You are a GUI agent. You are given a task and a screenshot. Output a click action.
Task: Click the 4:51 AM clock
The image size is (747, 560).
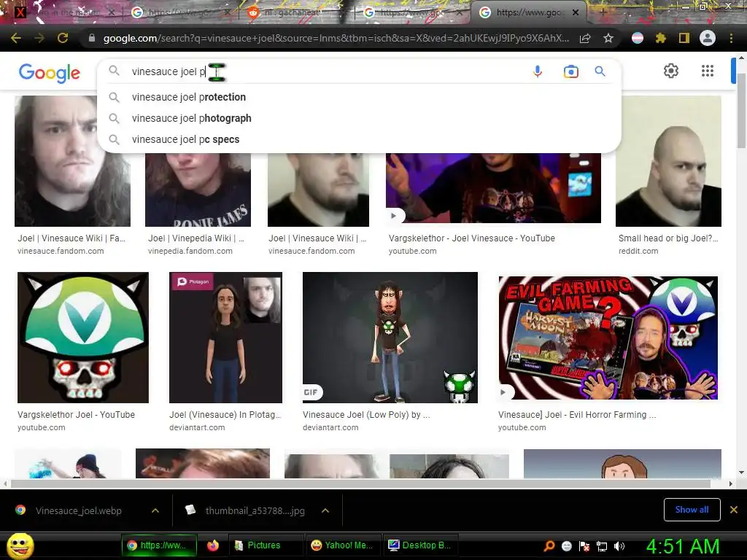[683, 546]
